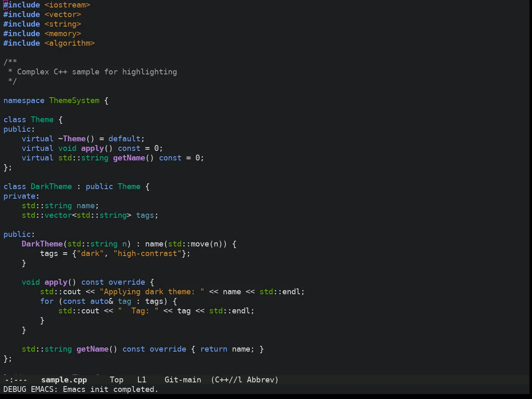
Task: Click the string literal "high-contrast"
Action: (147, 254)
